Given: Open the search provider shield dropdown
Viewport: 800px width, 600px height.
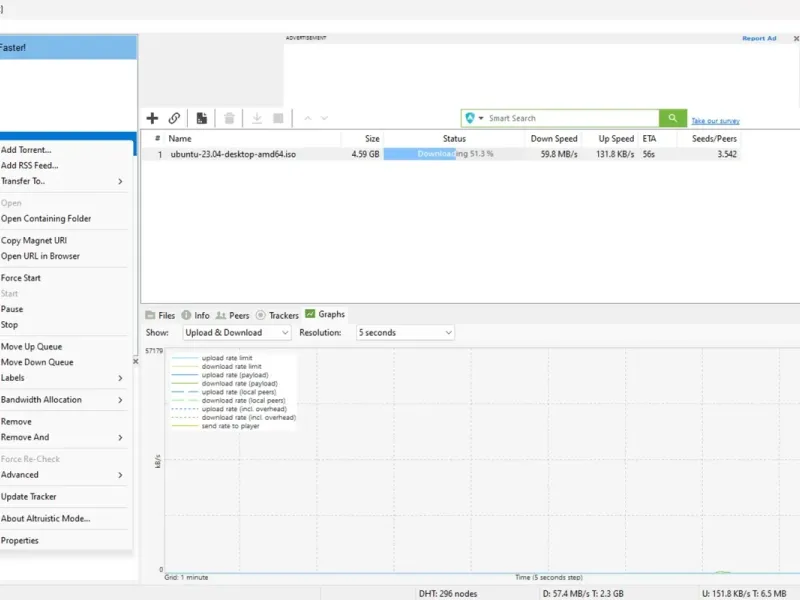Looking at the screenshot, I should pos(474,118).
